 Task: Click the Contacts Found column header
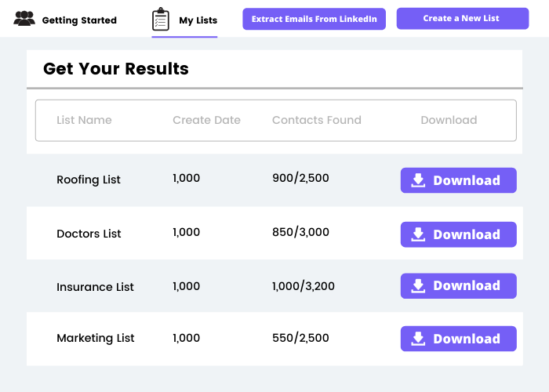316,120
